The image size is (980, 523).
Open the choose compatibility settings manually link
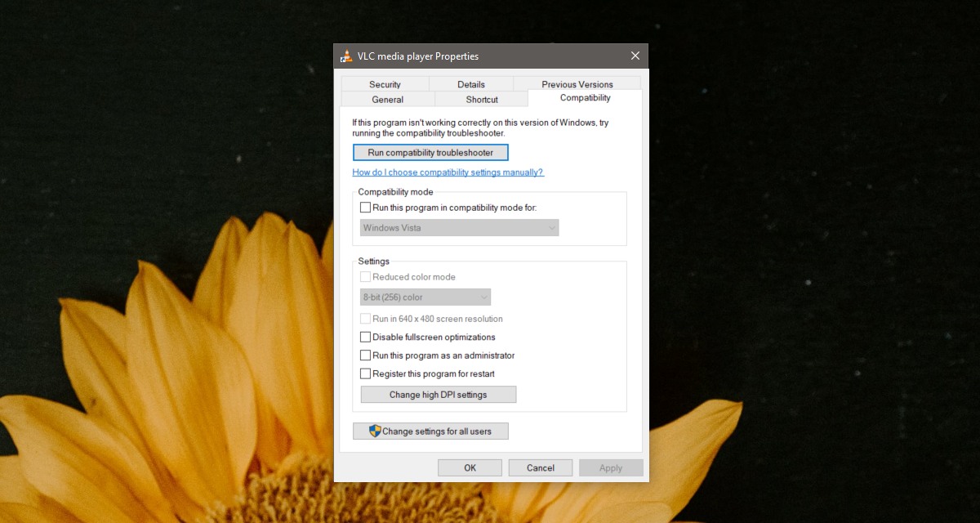coord(448,172)
